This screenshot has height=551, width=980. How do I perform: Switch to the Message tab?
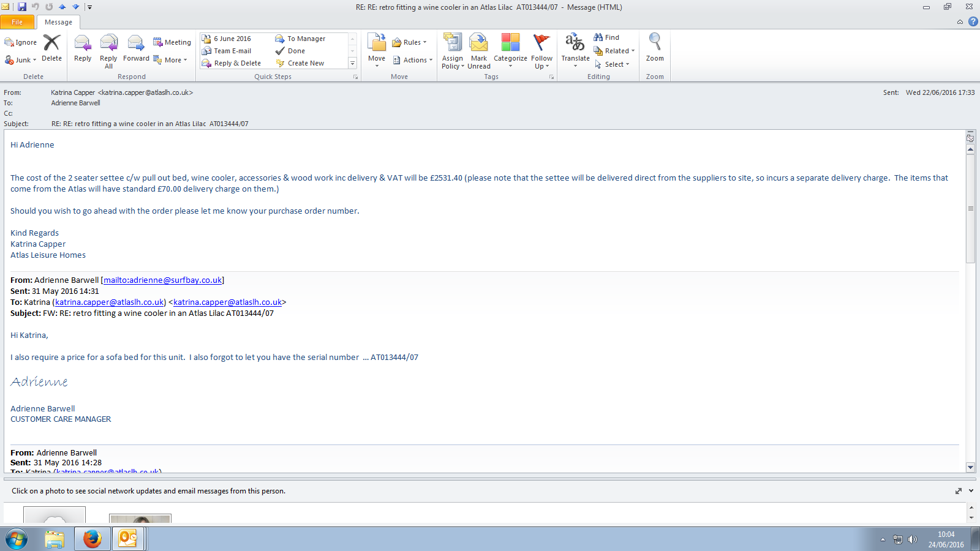(58, 22)
